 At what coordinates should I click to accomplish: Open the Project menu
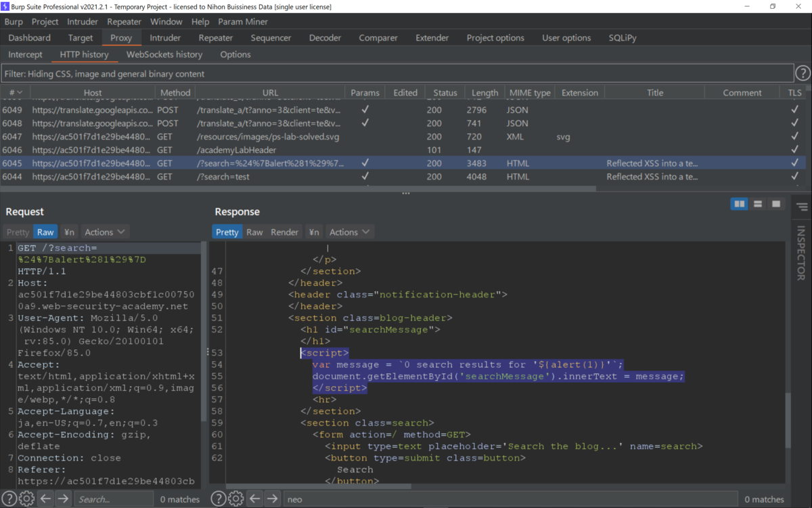(x=45, y=22)
